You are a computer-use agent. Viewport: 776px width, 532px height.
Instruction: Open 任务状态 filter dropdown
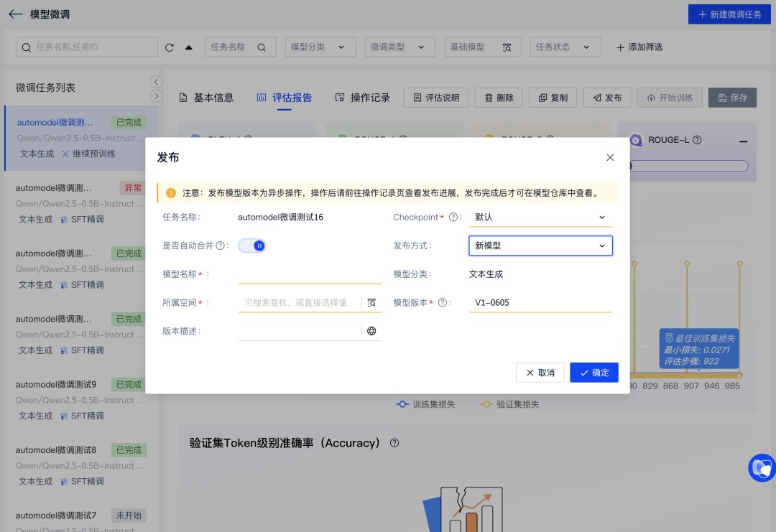pyautogui.click(x=565, y=47)
